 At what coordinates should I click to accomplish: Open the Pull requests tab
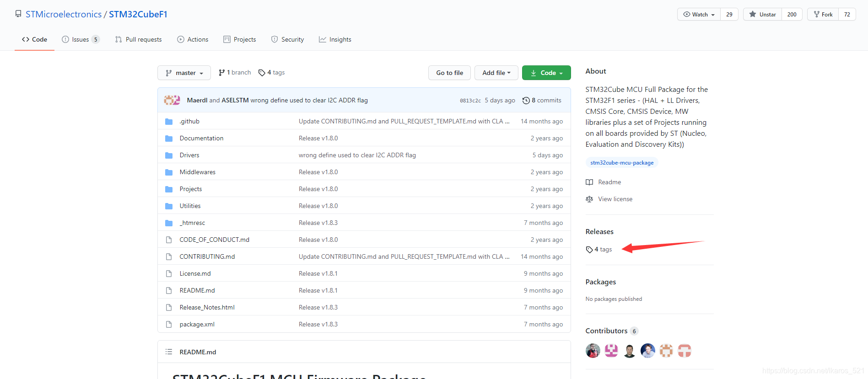[138, 39]
